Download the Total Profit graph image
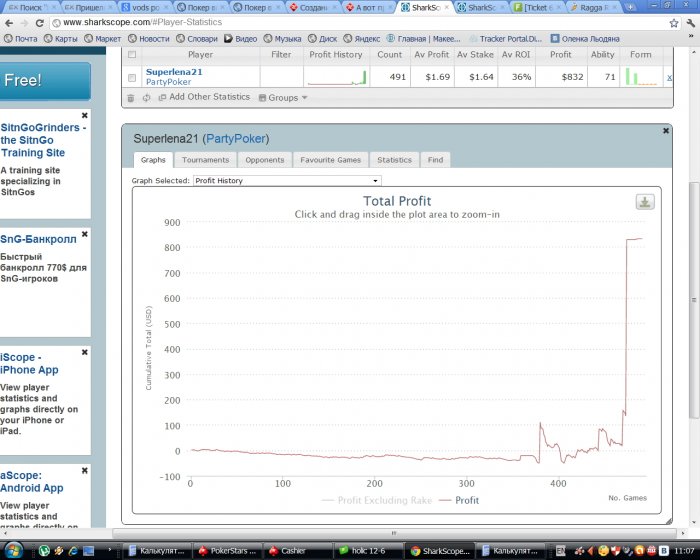The width and height of the screenshot is (700, 560). [x=645, y=202]
